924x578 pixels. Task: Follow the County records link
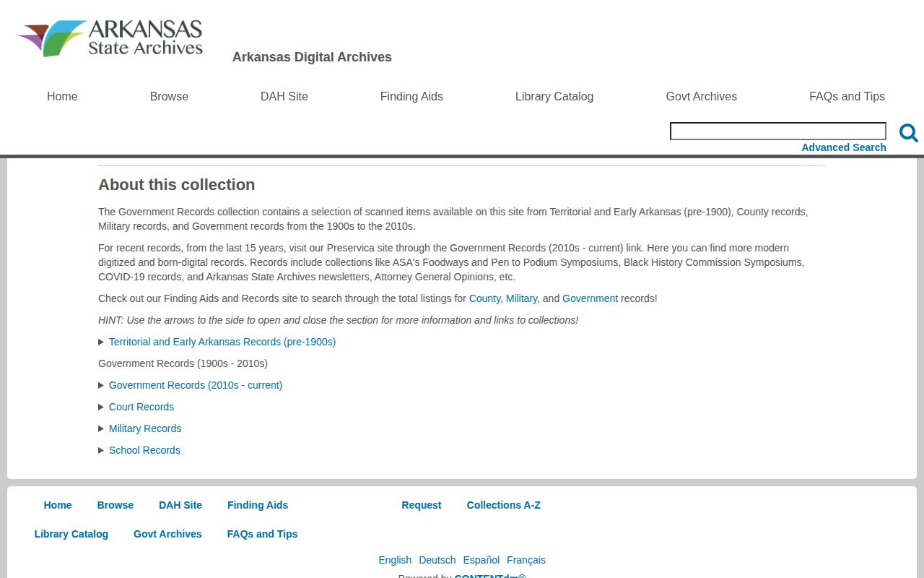pos(484,298)
